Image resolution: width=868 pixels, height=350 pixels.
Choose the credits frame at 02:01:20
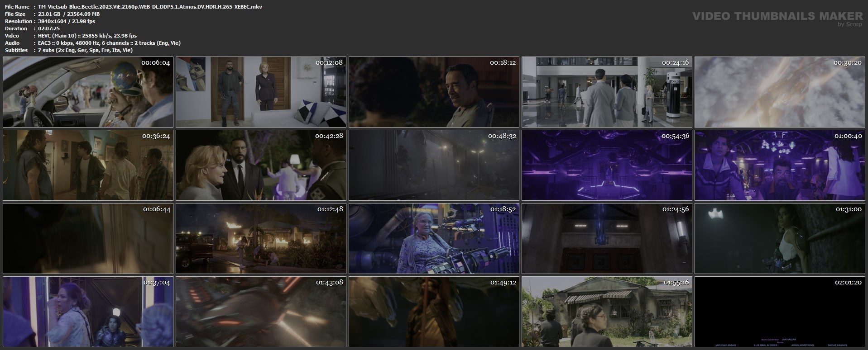pyautogui.click(x=780, y=312)
